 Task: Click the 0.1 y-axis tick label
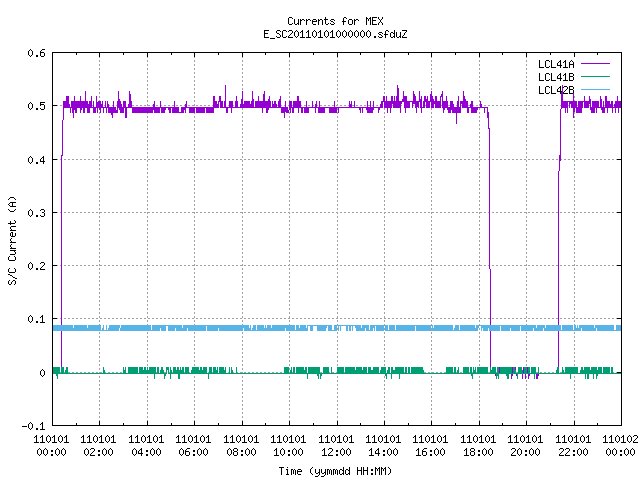pyautogui.click(x=36, y=319)
